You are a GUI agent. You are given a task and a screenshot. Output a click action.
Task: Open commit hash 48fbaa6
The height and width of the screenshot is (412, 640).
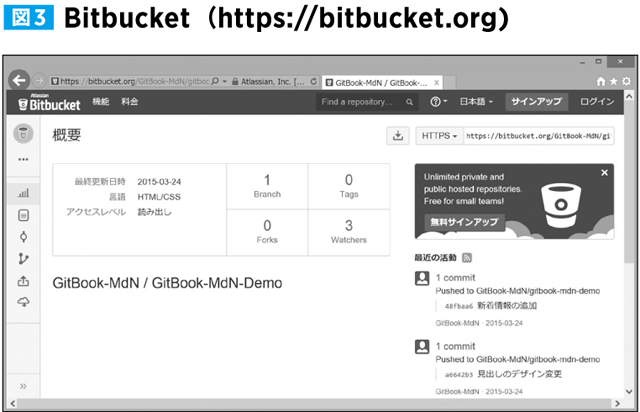coord(459,306)
